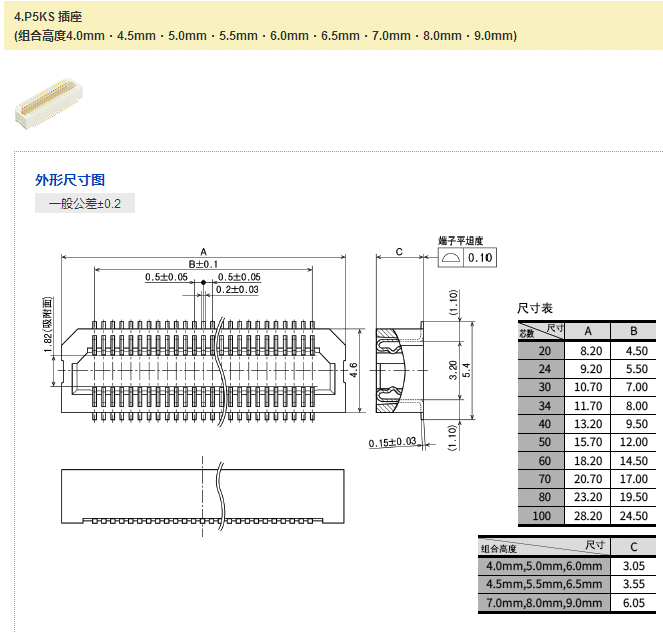Viewport: 663px width, 633px height.
Task: Click the 一般公差±0.2 label
Action: tap(85, 204)
